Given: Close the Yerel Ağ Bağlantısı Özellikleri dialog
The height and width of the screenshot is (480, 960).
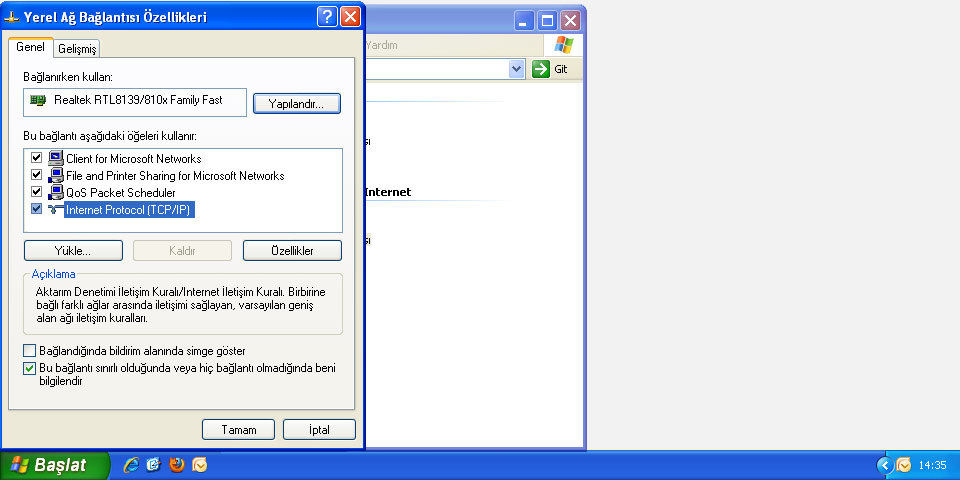Looking at the screenshot, I should pos(350,17).
